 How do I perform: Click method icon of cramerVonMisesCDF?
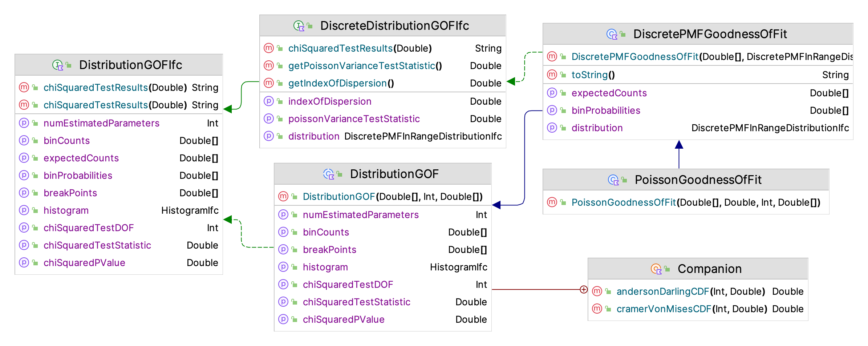[x=597, y=309]
